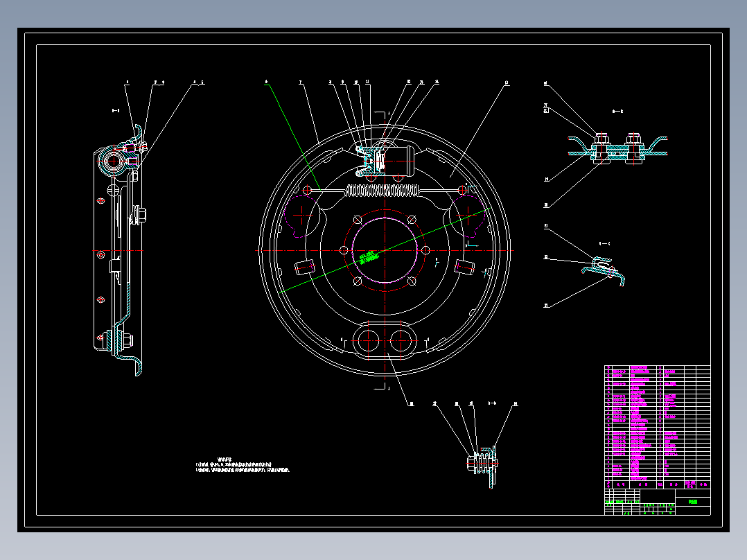Click the right magenta dashed cam outline

pos(468,216)
